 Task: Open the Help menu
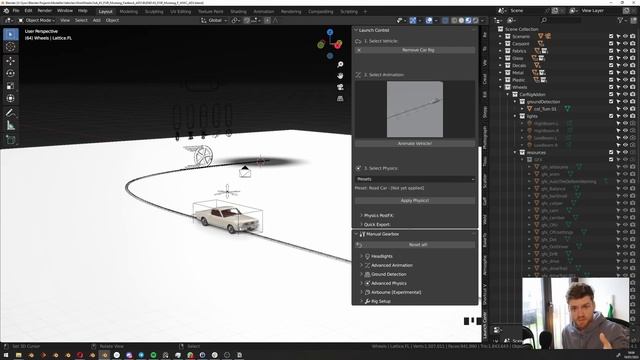(x=82, y=11)
